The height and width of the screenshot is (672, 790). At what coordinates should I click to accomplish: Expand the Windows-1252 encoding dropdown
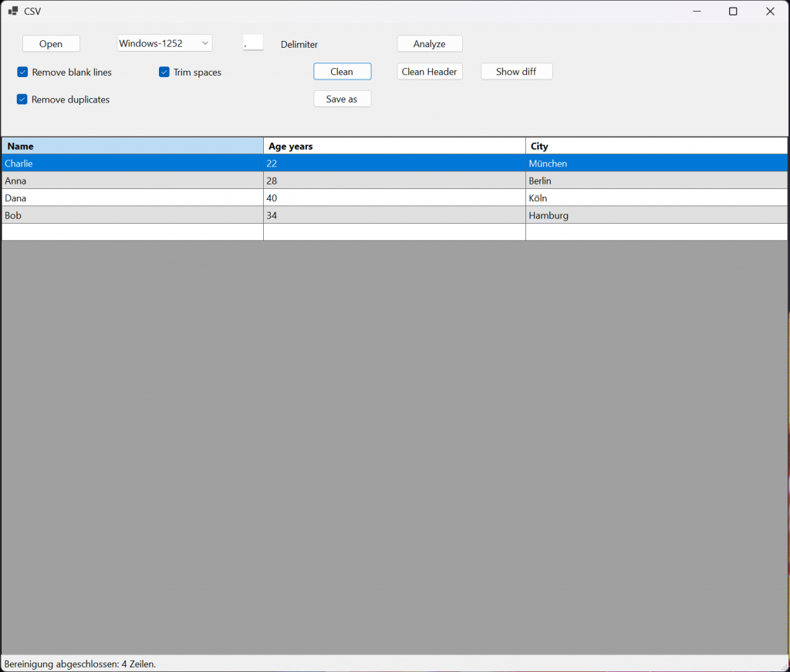[205, 43]
